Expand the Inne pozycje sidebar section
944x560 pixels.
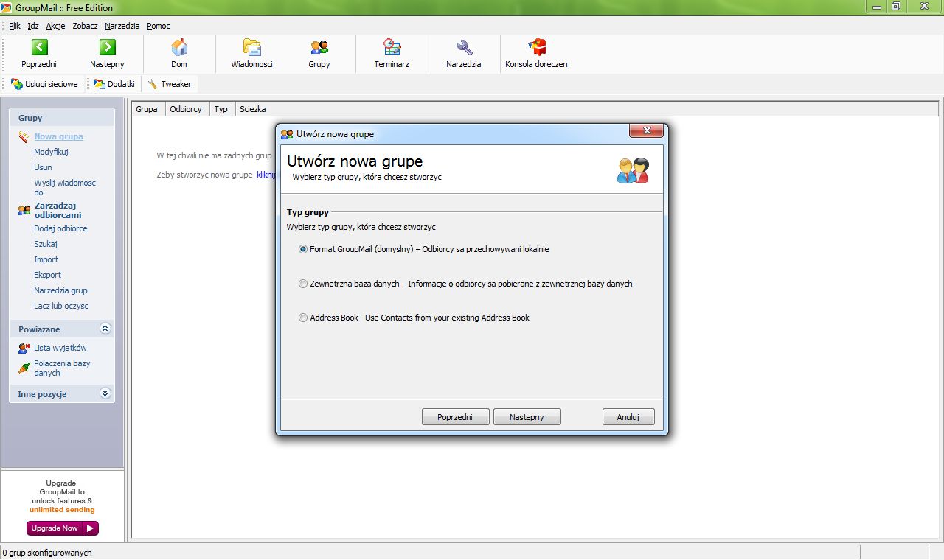[x=105, y=393]
